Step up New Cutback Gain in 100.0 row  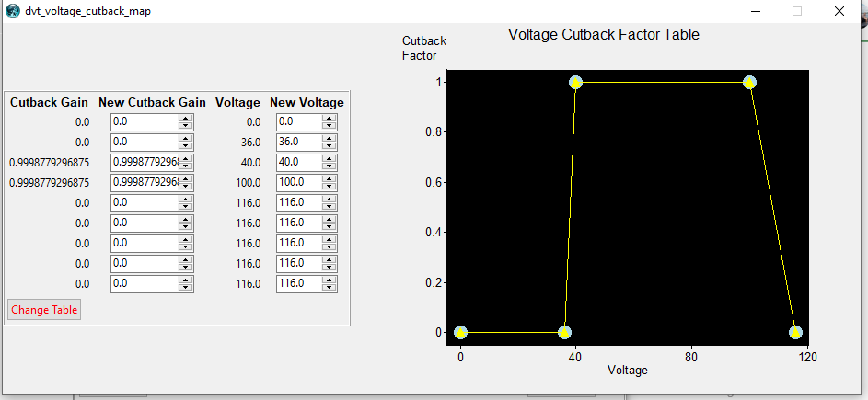pyautogui.click(x=186, y=179)
